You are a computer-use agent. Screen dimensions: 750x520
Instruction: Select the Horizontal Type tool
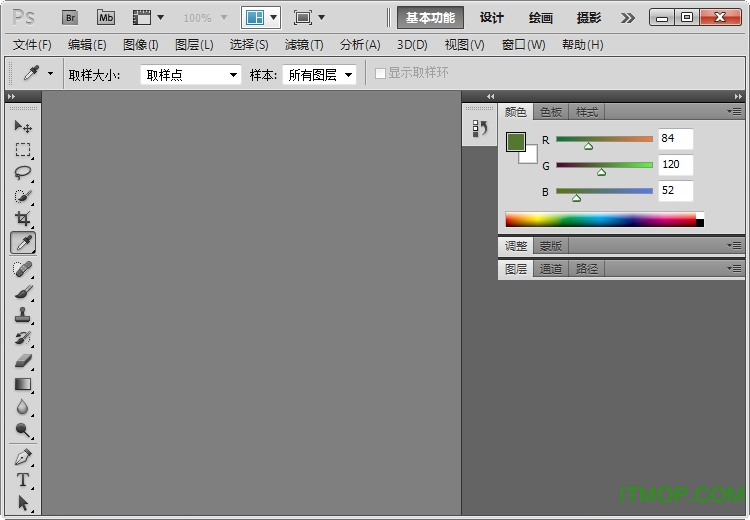click(x=23, y=480)
